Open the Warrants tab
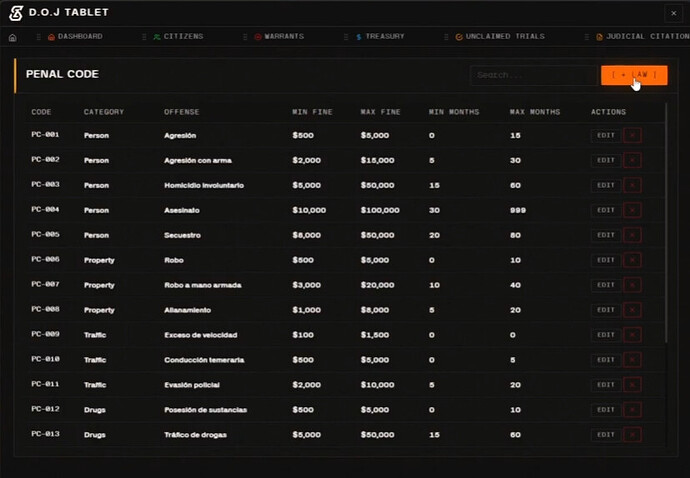 [279, 37]
